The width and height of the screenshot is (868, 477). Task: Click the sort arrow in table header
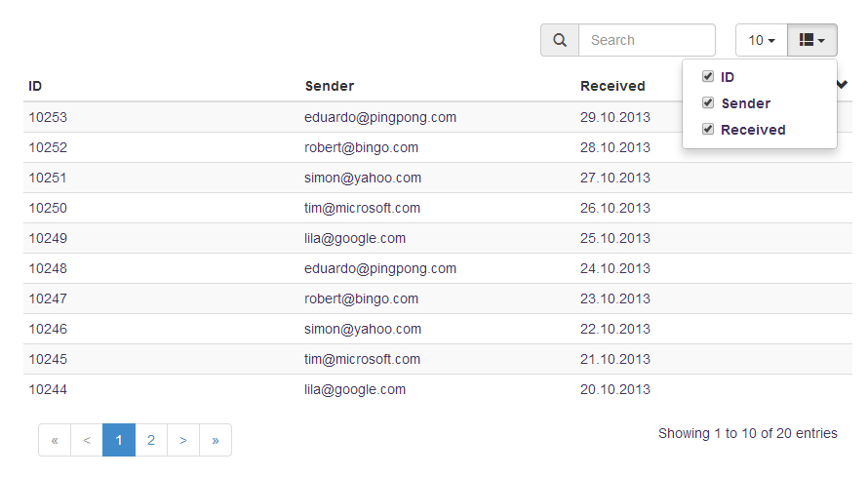843,85
